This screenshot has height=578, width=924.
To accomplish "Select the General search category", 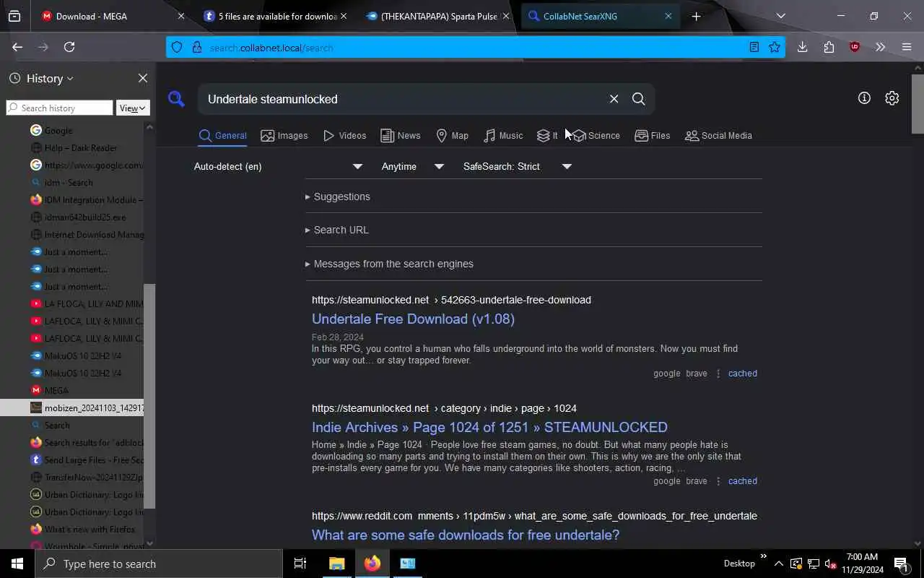I will tap(223, 135).
